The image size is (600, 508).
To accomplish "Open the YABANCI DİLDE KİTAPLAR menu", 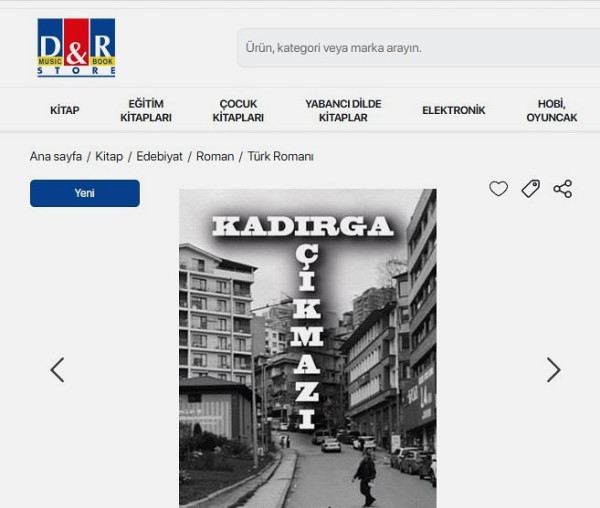I will 343,111.
